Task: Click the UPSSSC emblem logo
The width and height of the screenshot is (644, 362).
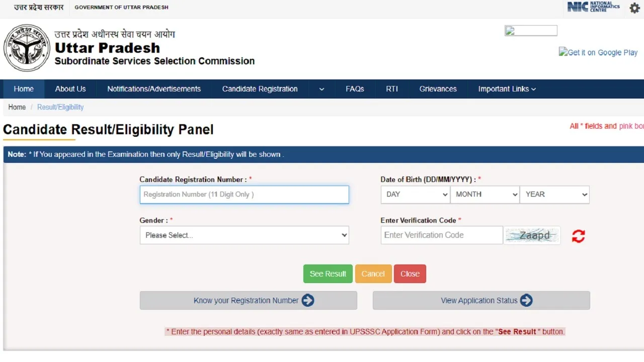Action: coord(27,48)
